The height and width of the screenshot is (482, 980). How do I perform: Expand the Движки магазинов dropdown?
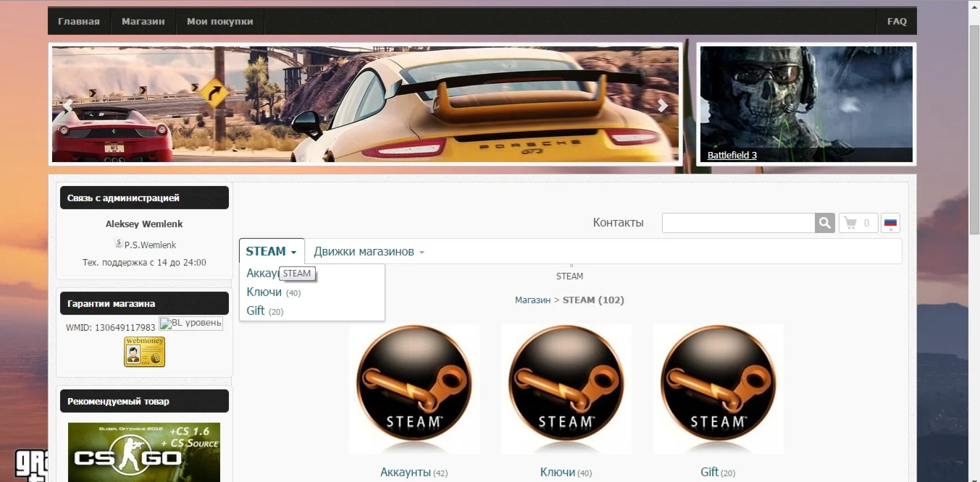click(x=369, y=251)
